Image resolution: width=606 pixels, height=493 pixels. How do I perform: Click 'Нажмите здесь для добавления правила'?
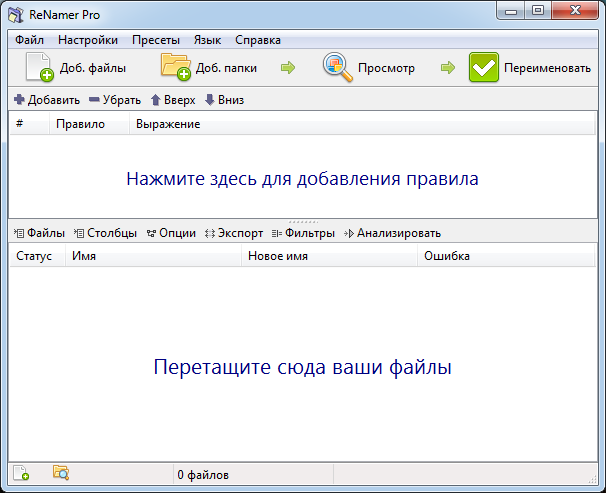[x=302, y=179]
